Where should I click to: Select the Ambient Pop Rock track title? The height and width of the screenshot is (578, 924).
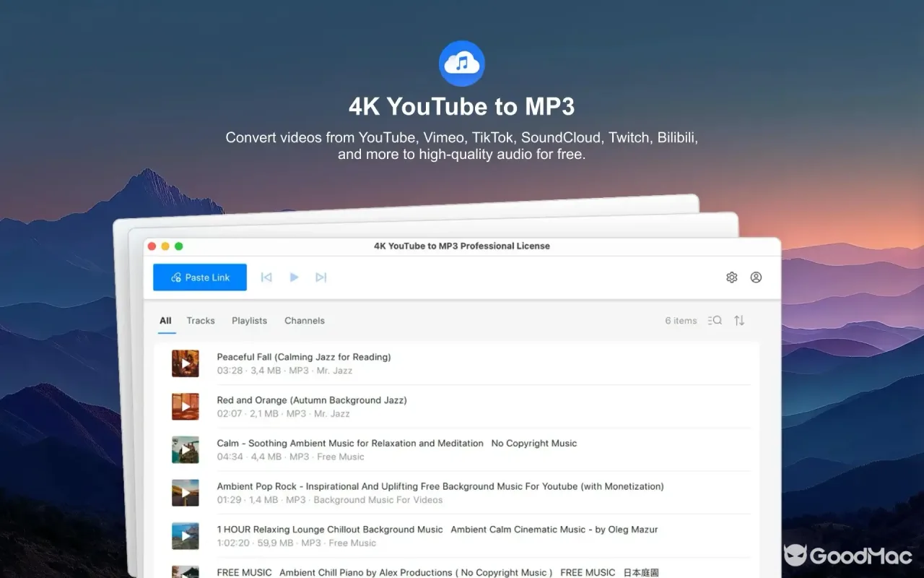pos(440,486)
